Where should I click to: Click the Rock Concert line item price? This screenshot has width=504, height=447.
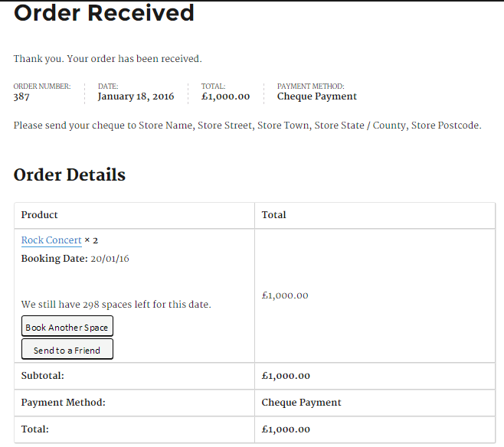(285, 295)
